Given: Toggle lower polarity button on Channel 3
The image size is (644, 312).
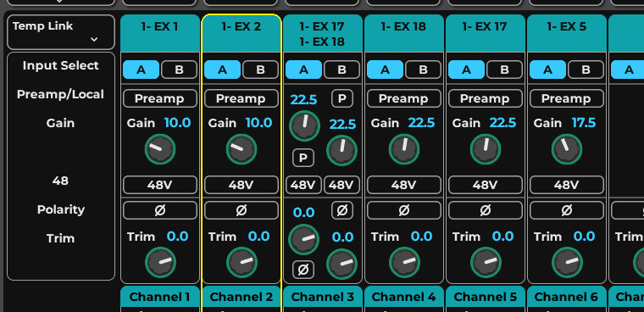Looking at the screenshot, I should coord(303,270).
